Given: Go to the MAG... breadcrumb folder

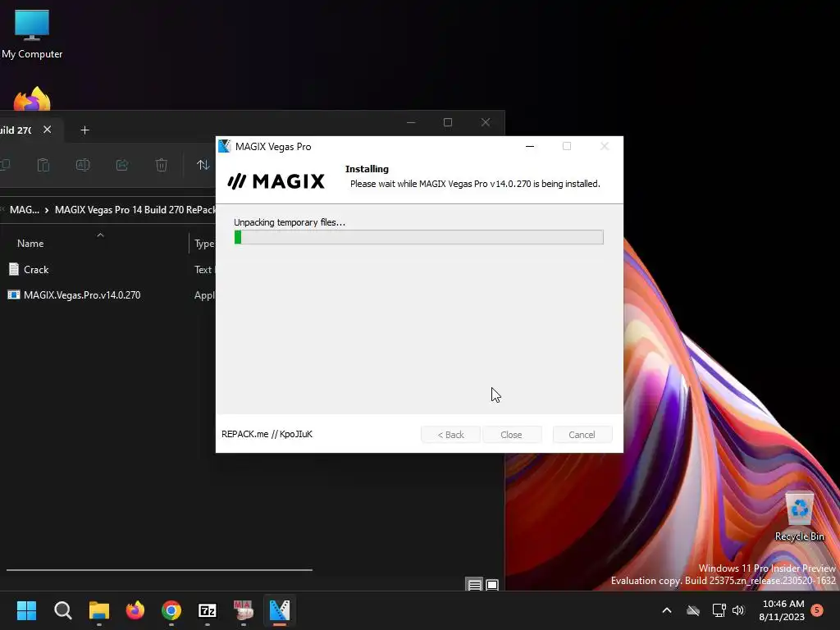Looking at the screenshot, I should (x=24, y=210).
